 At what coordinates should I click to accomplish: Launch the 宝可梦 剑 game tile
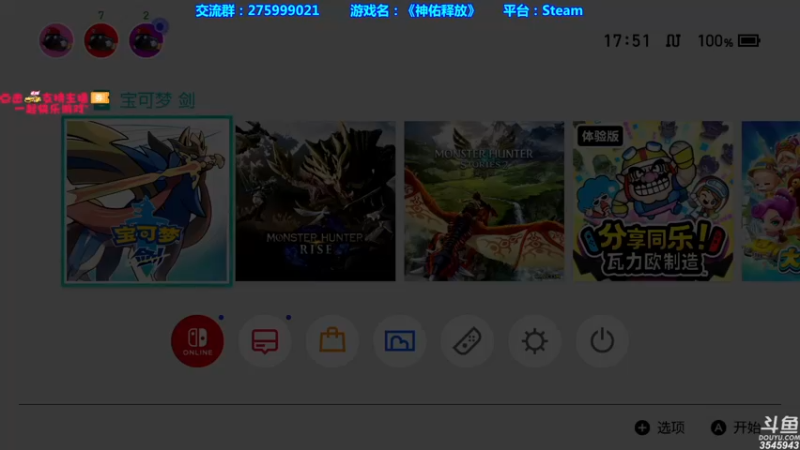click(x=147, y=201)
